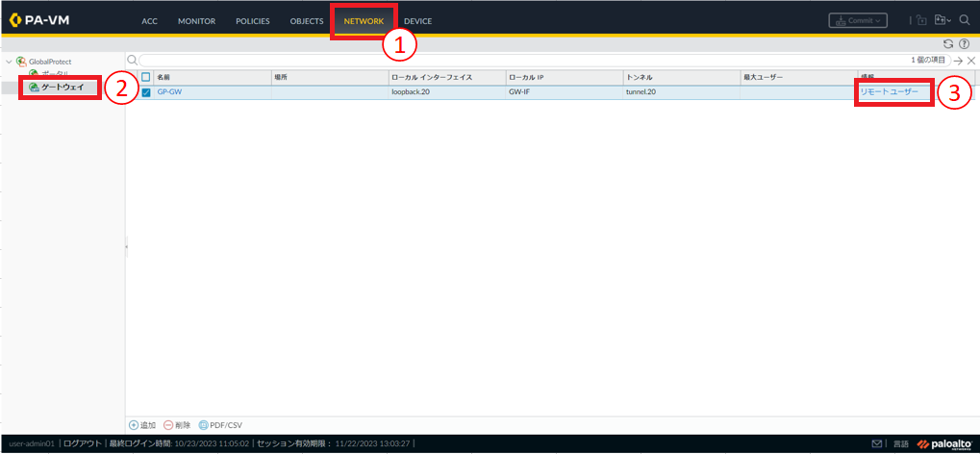Sort by the 最大ユーザー column header
This screenshot has height=454, width=980.
798,77
